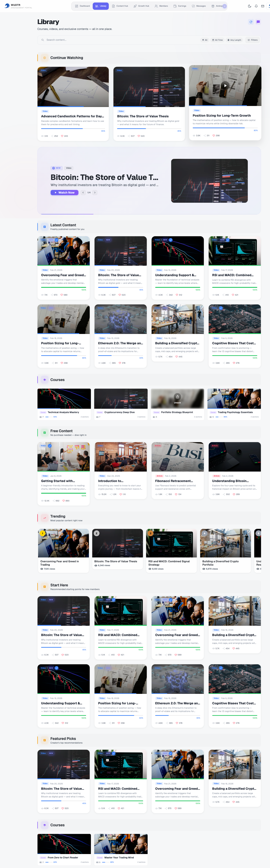Go to previous featured slide chevron

[x=83, y=193]
